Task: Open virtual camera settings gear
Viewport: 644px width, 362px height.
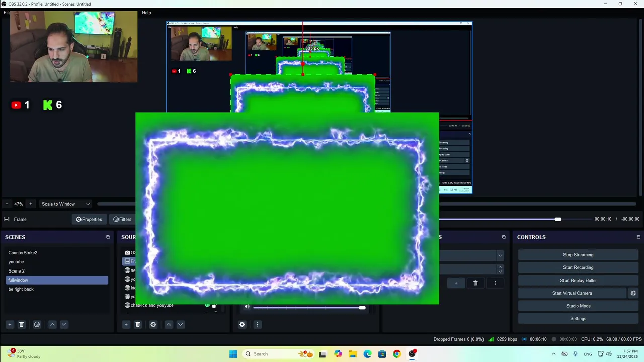Action: click(x=633, y=293)
